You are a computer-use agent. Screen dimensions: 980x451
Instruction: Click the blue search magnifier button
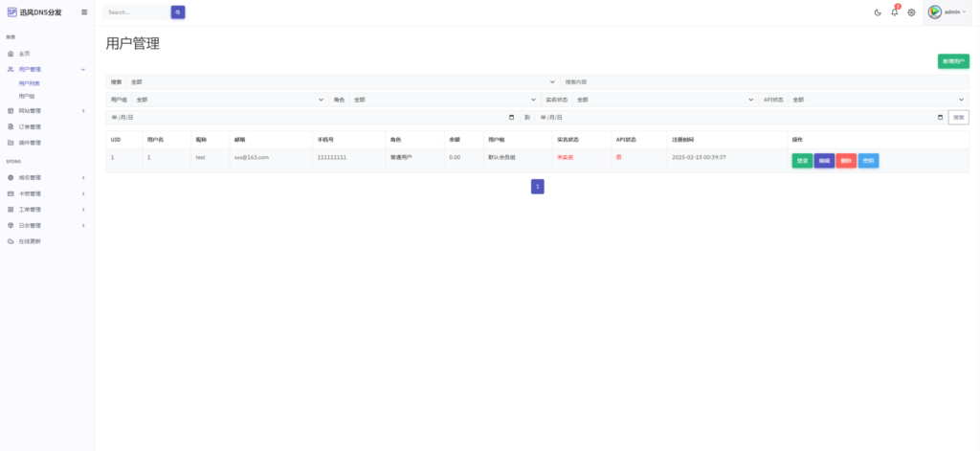click(x=178, y=12)
